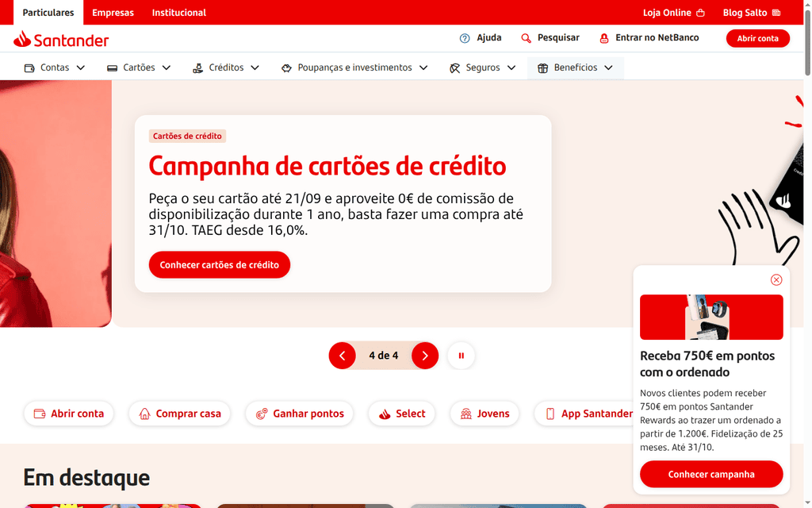Click the Benefícios gift icon
The image size is (812, 508).
click(542, 68)
